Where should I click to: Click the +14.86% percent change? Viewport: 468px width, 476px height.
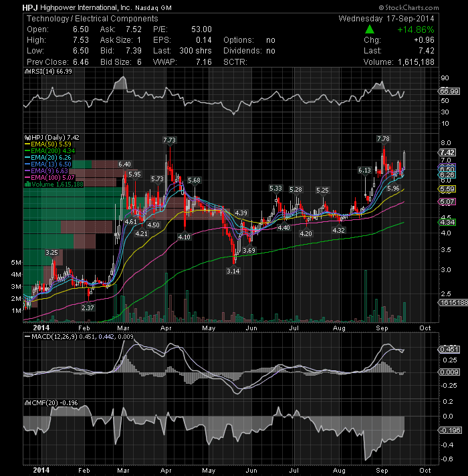[x=415, y=29]
